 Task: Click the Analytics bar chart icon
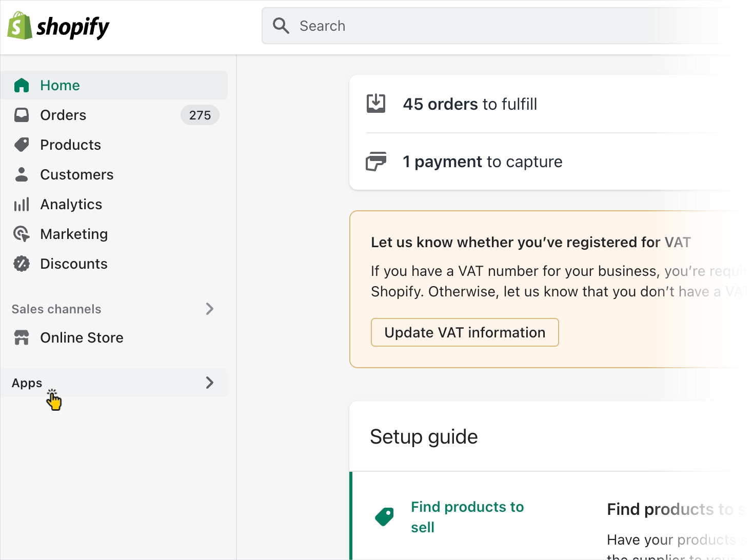coord(22,204)
